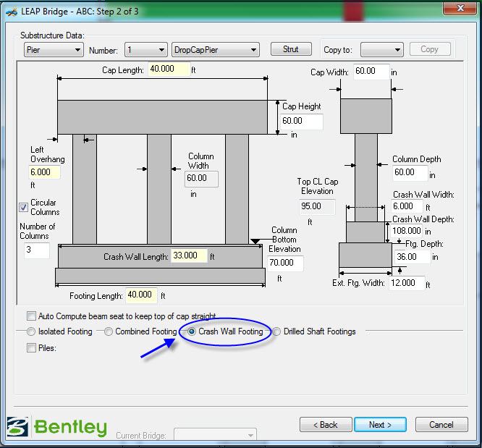Screen dimensions: 482x448
Task: Open the Number dropdown showing 1
Action: (x=146, y=50)
